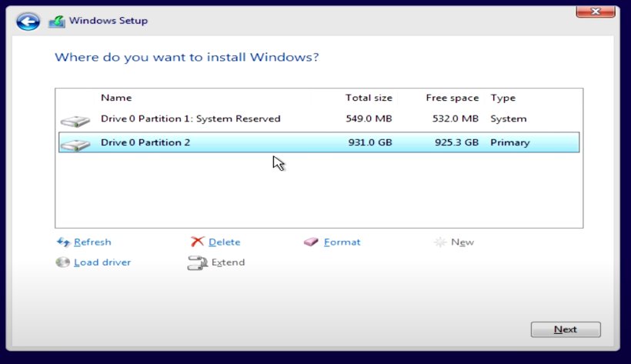Click the Extend link

pos(229,262)
